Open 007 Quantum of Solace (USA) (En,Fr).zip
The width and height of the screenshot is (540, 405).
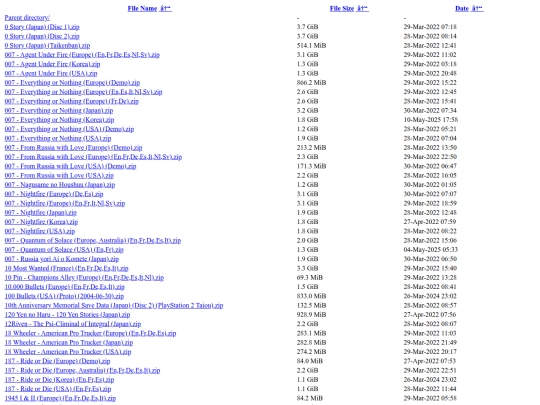(x=64, y=250)
